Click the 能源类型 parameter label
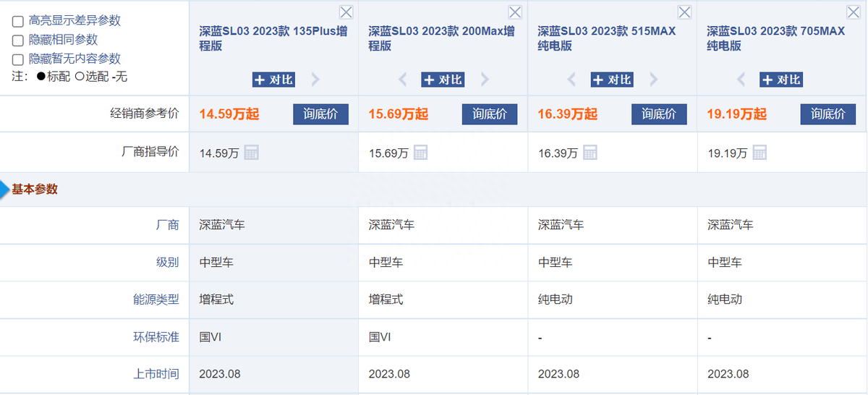 (x=156, y=300)
